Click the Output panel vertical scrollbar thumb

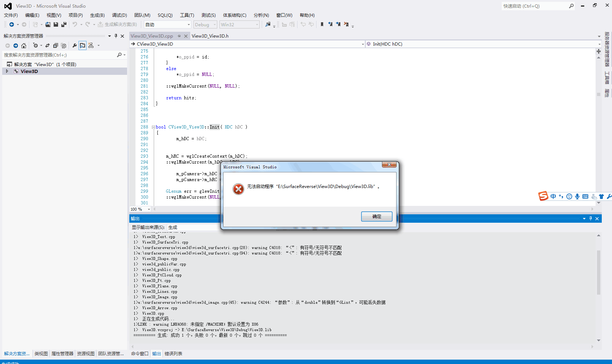click(x=598, y=272)
